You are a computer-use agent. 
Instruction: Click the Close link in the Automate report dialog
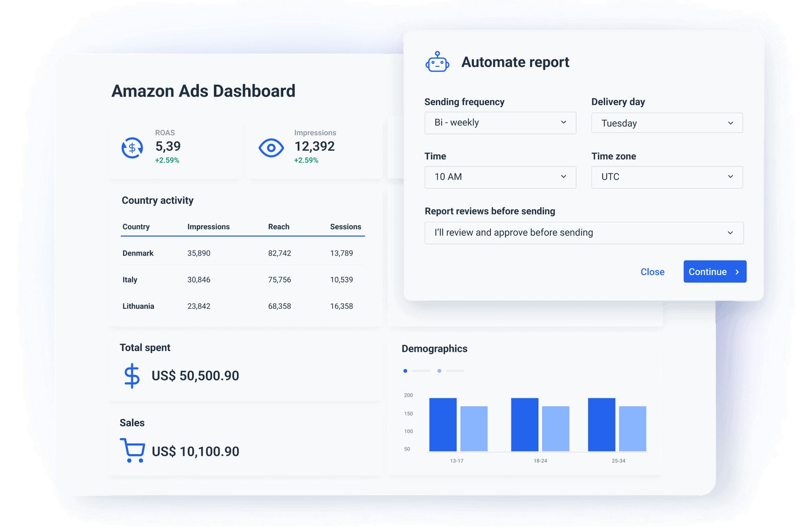pos(653,272)
